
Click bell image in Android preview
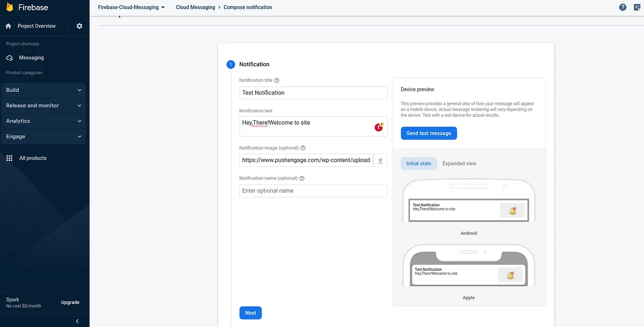pos(512,210)
